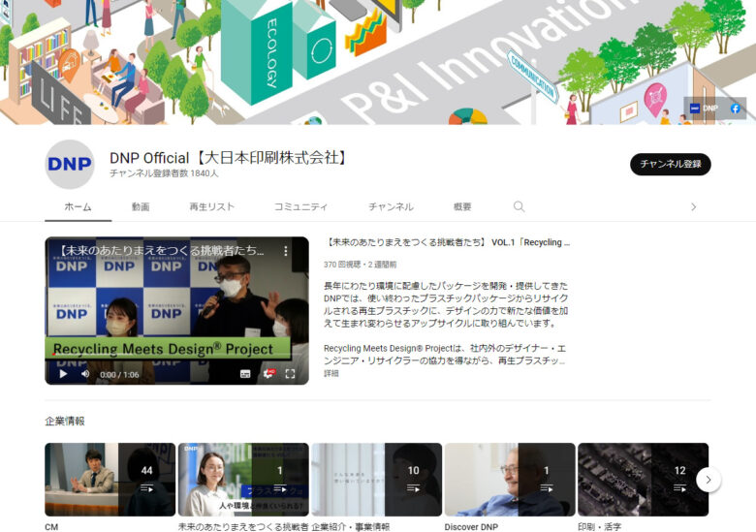Open the DNP website link in the banner
This screenshot has width=756, height=532.
click(704, 109)
